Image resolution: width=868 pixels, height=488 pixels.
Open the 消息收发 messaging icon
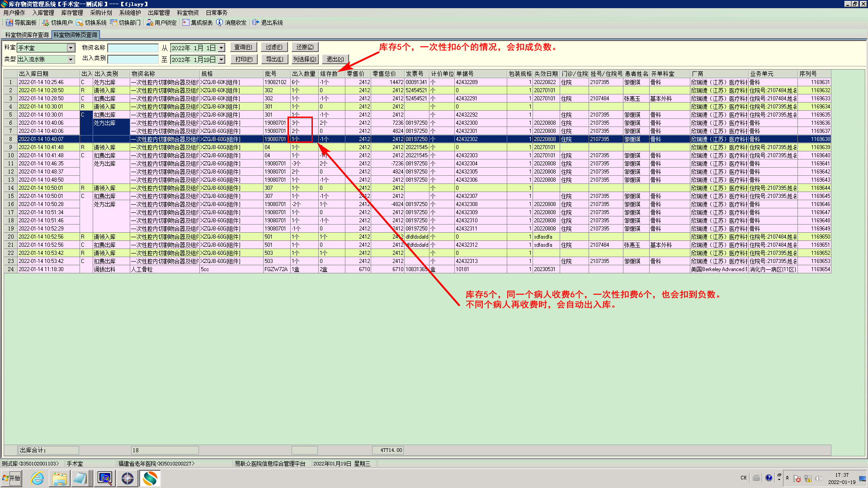click(x=220, y=23)
